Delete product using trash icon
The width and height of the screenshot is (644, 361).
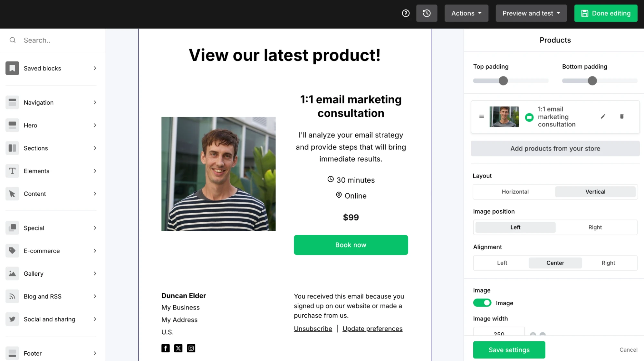(x=622, y=116)
